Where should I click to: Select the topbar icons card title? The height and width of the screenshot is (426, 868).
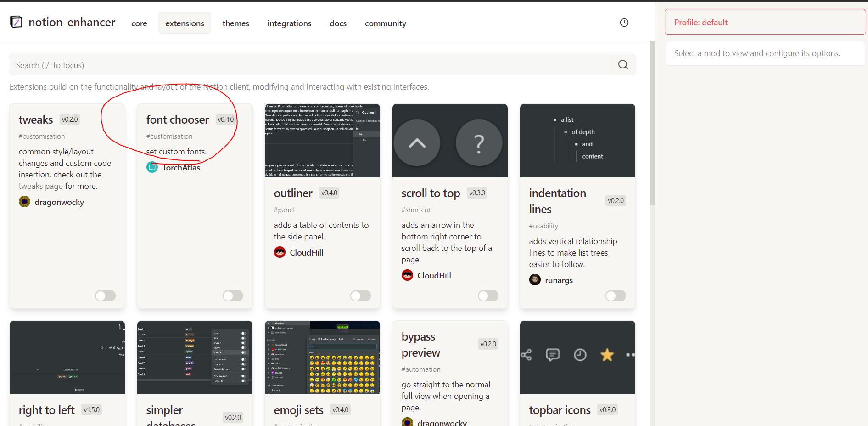560,410
